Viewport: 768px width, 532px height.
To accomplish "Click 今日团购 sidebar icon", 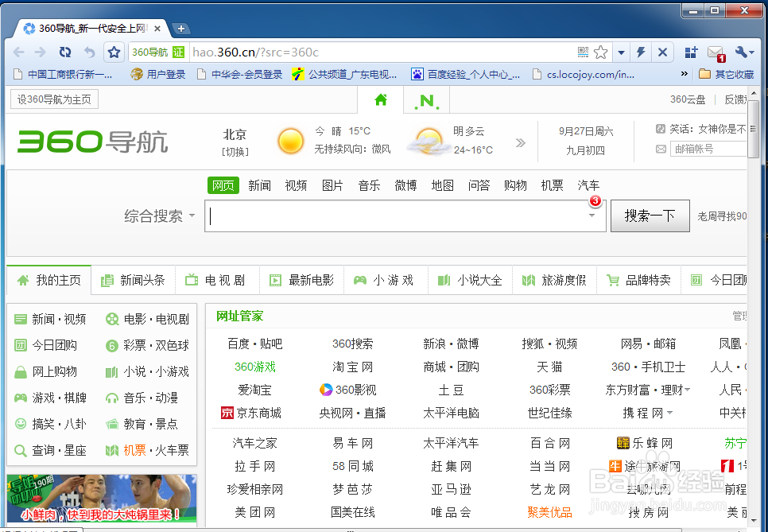I will (21, 345).
